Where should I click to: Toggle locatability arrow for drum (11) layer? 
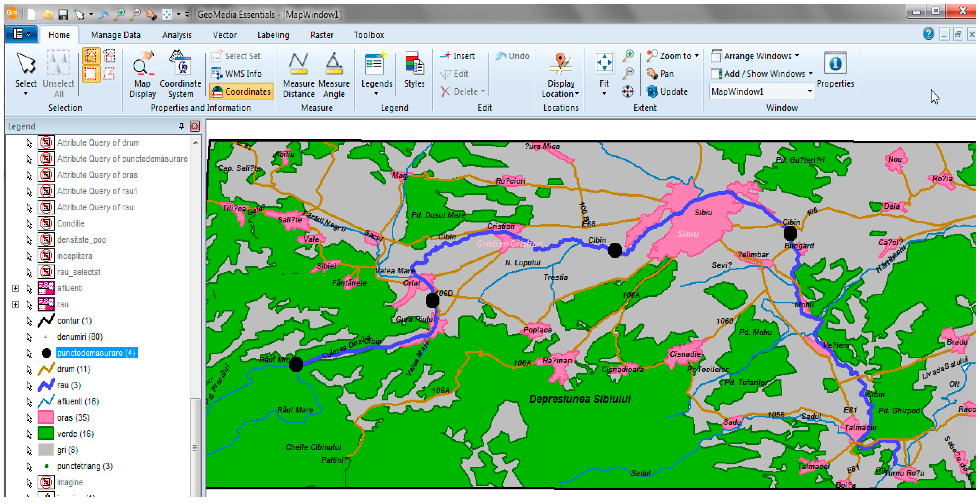(29, 369)
